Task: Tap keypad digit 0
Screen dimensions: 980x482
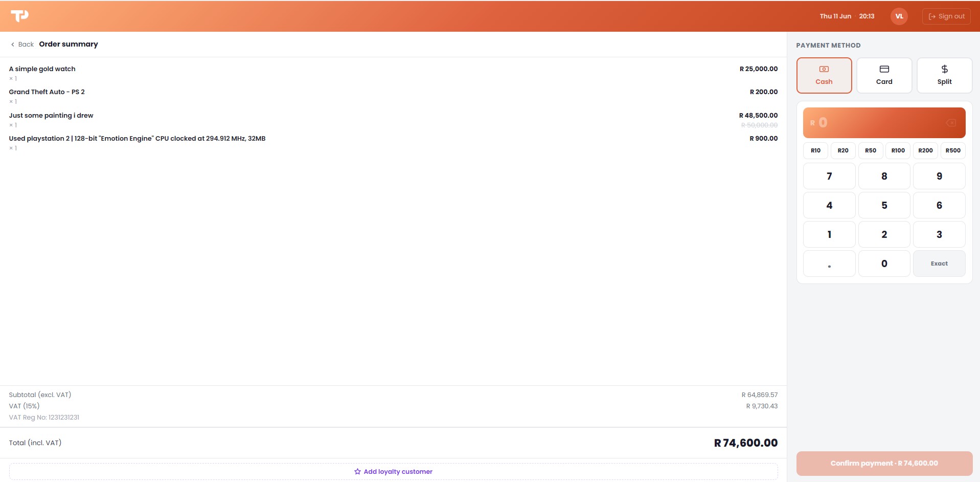Action: tap(884, 264)
